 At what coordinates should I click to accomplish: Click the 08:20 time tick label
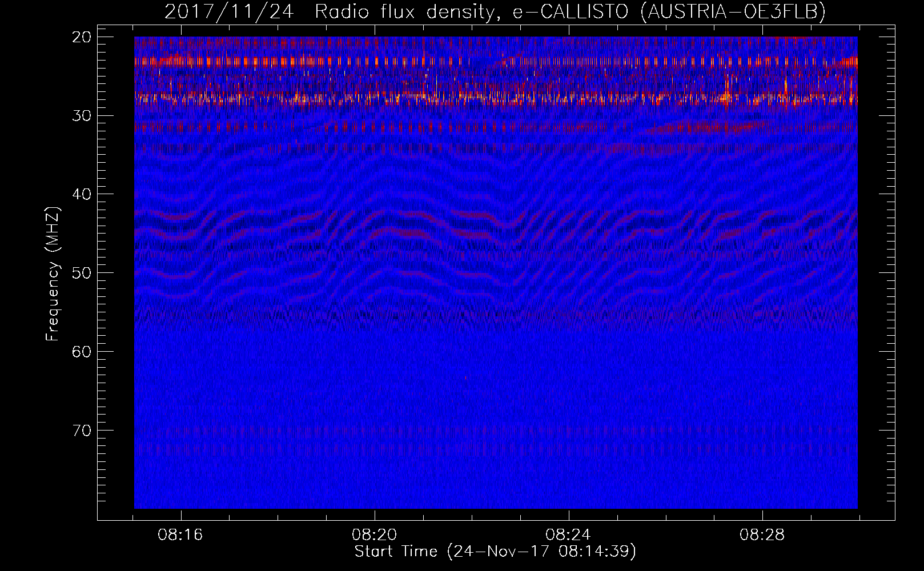[x=375, y=535]
